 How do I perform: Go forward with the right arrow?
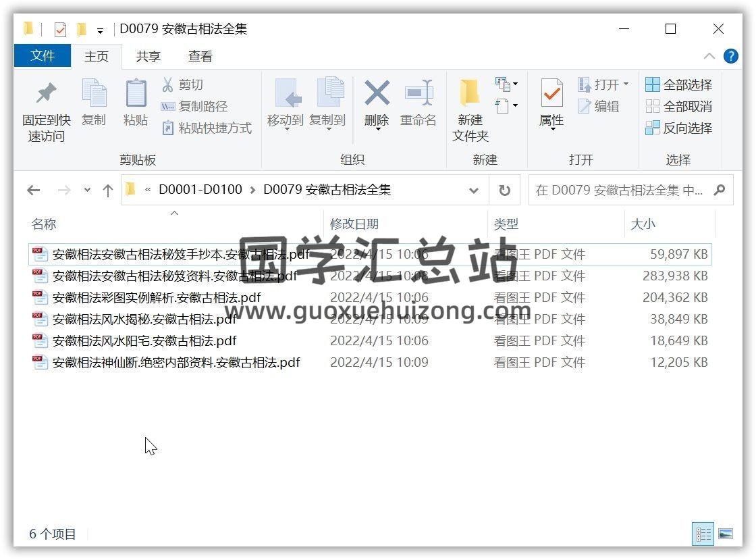pyautogui.click(x=64, y=190)
